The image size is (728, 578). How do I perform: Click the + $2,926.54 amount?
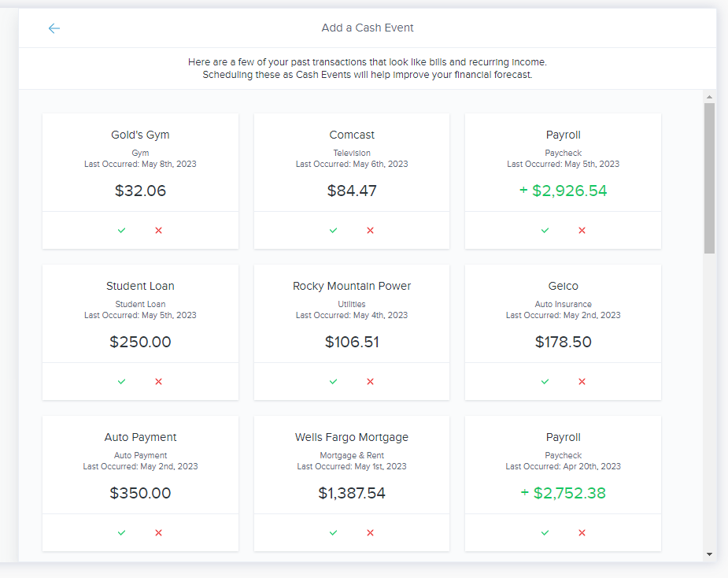point(564,191)
